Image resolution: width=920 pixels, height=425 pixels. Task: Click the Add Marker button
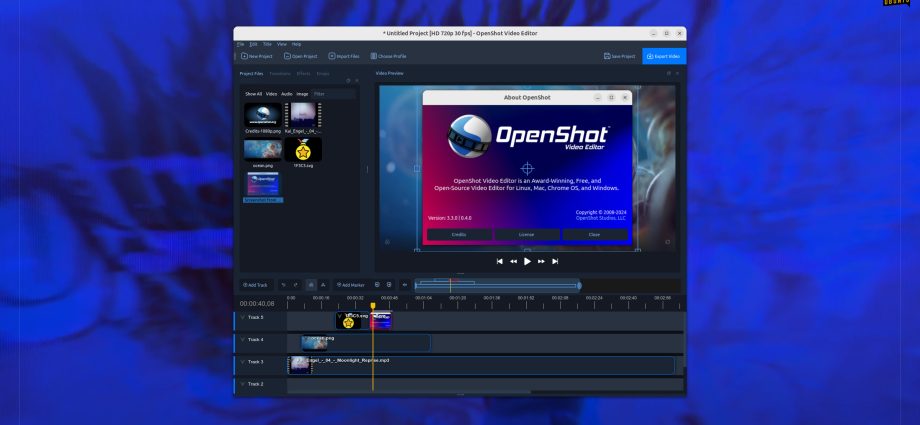click(x=351, y=285)
